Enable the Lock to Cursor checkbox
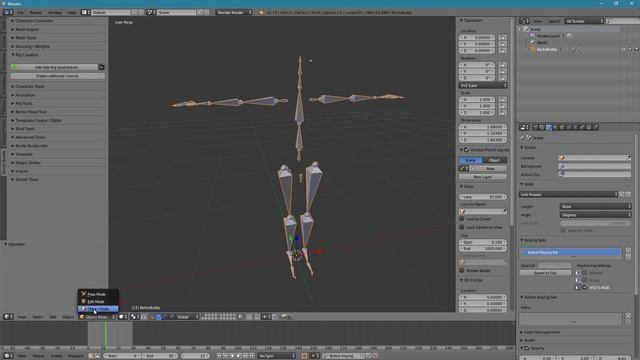Screen dimensions: 640x360 click(462, 219)
